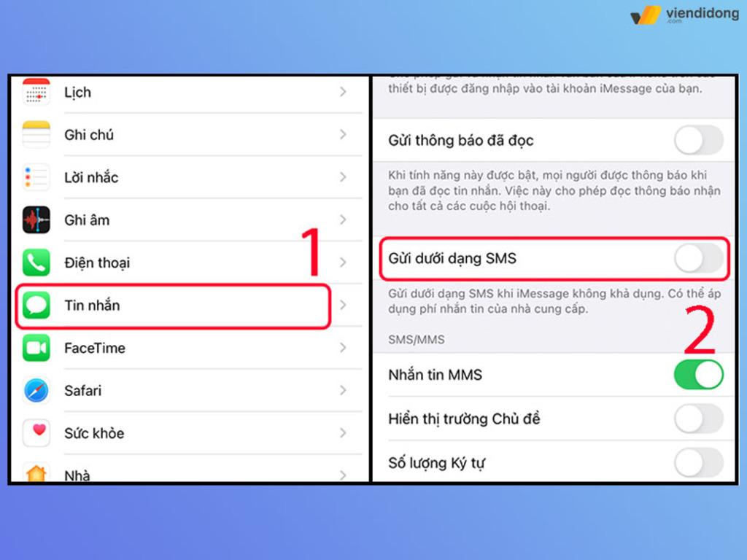Tap the Ghi âm voice memo icon

tap(36, 219)
